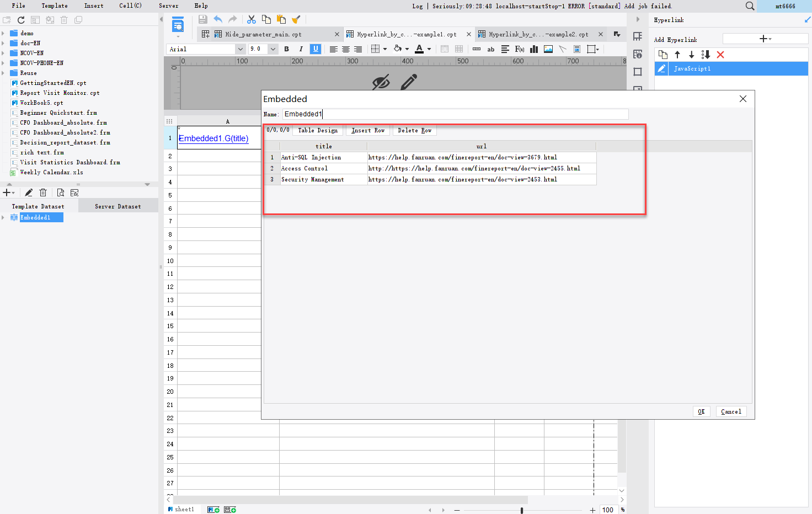Open the Server menu
The image size is (812, 514).
click(x=169, y=6)
